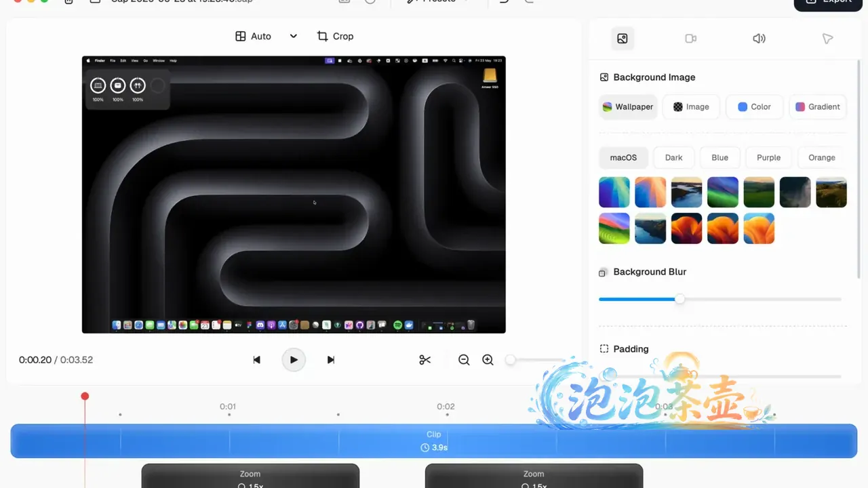This screenshot has width=868, height=488.
Task: Show the Blue wallpaper category
Action: point(719,157)
